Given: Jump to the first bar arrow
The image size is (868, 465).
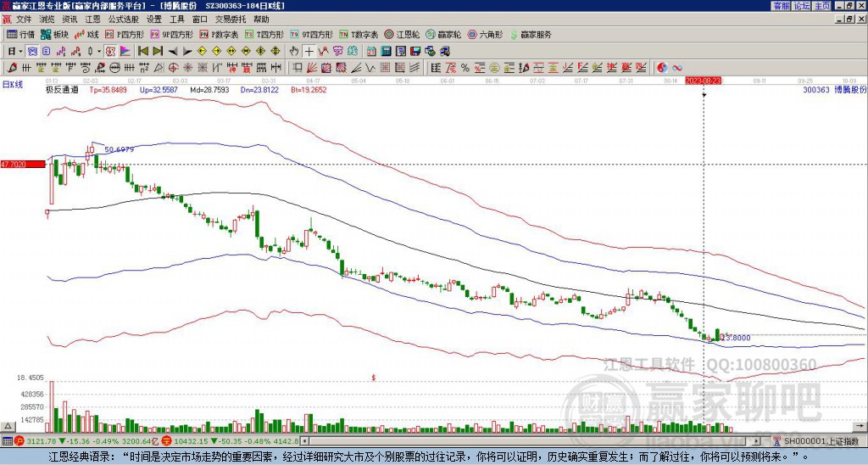Looking at the screenshot, I should tap(143, 51).
